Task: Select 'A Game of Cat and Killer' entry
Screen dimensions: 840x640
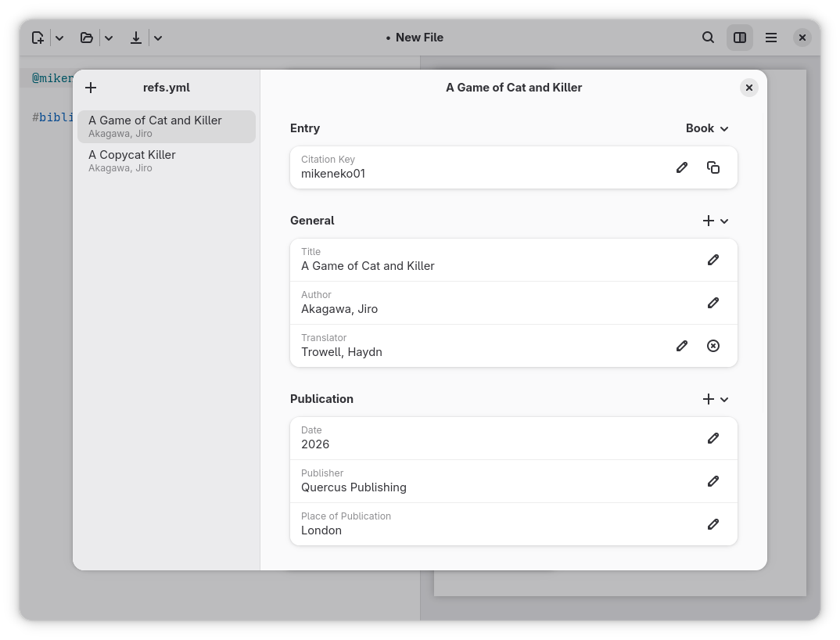Action: click(167, 127)
